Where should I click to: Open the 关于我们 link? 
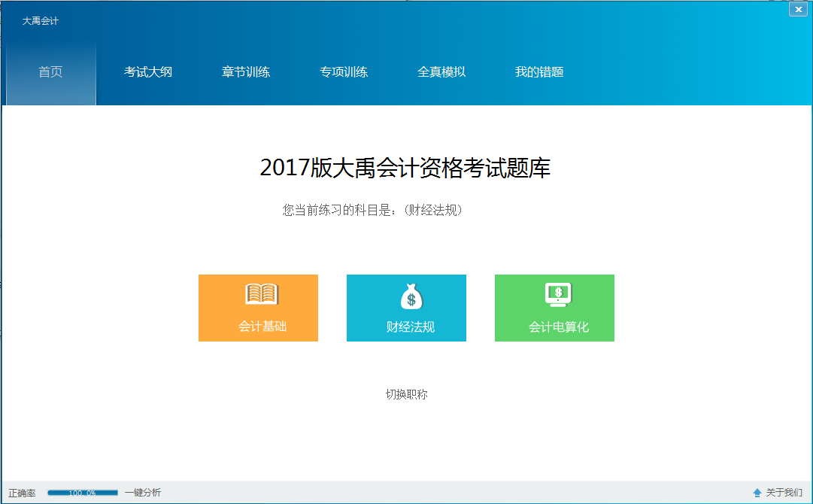[784, 493]
